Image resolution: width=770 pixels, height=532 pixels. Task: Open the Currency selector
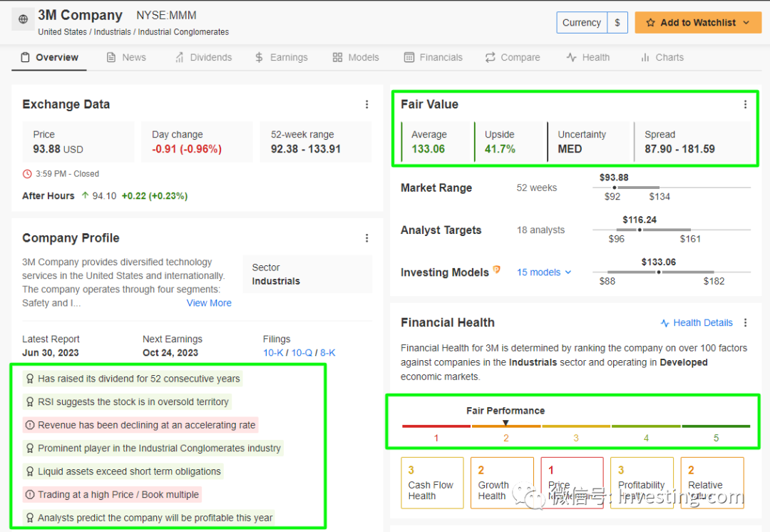point(582,23)
